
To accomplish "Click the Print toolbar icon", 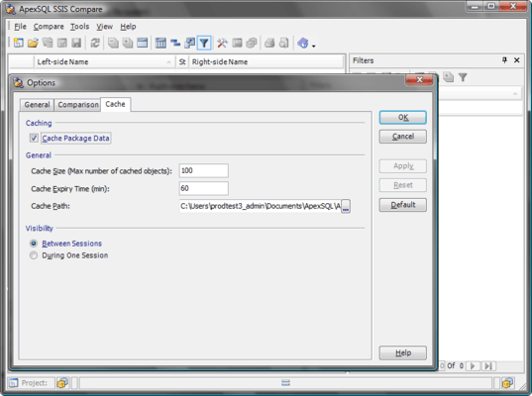I will click(x=269, y=43).
